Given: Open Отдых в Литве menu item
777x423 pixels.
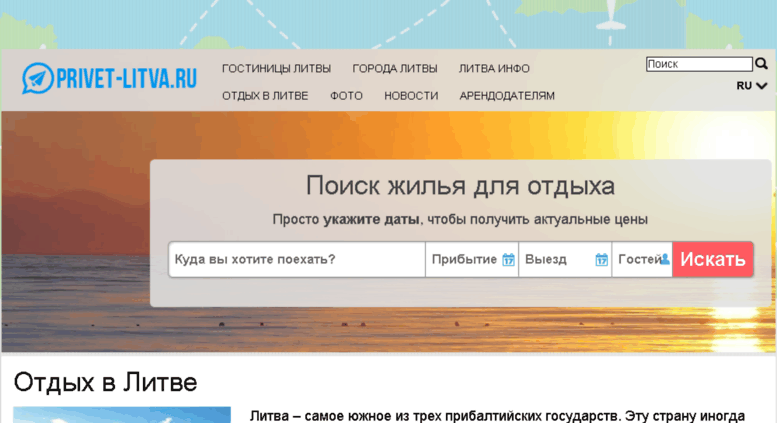Looking at the screenshot, I should pyautogui.click(x=265, y=96).
